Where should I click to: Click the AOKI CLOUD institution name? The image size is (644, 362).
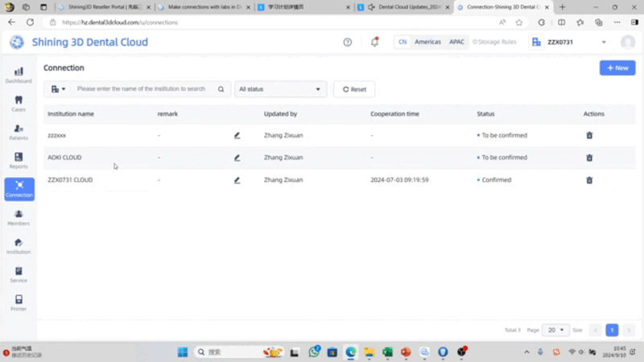point(64,158)
